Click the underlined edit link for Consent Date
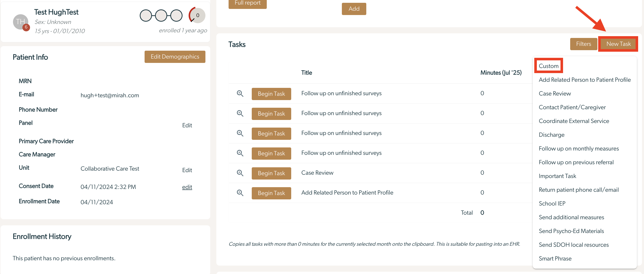This screenshot has height=274, width=644. [x=187, y=187]
